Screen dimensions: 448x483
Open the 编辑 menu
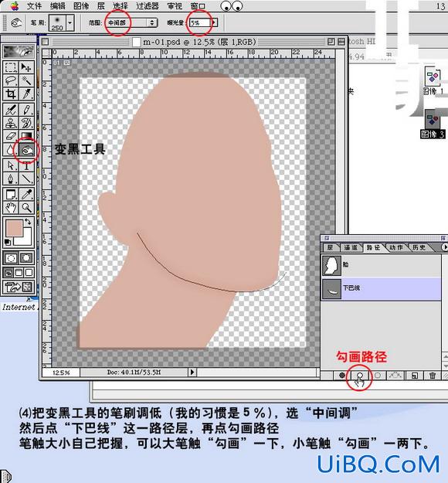click(x=58, y=6)
